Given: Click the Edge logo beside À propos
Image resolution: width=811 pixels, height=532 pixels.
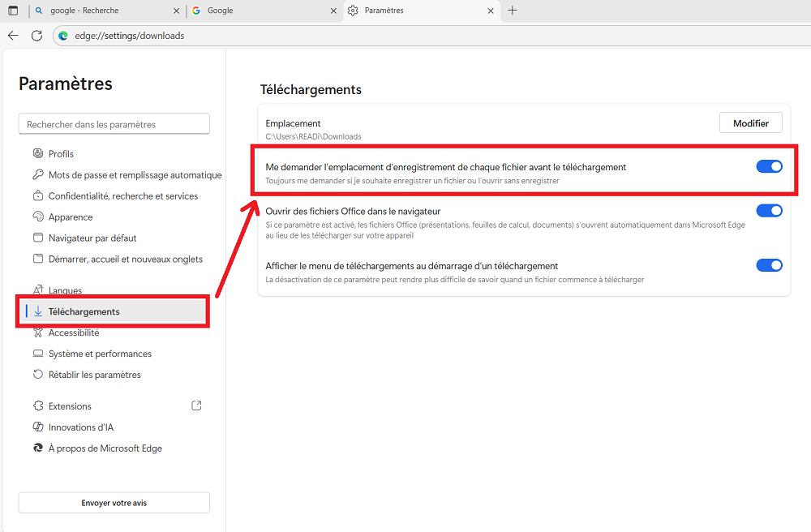Looking at the screenshot, I should [x=37, y=448].
